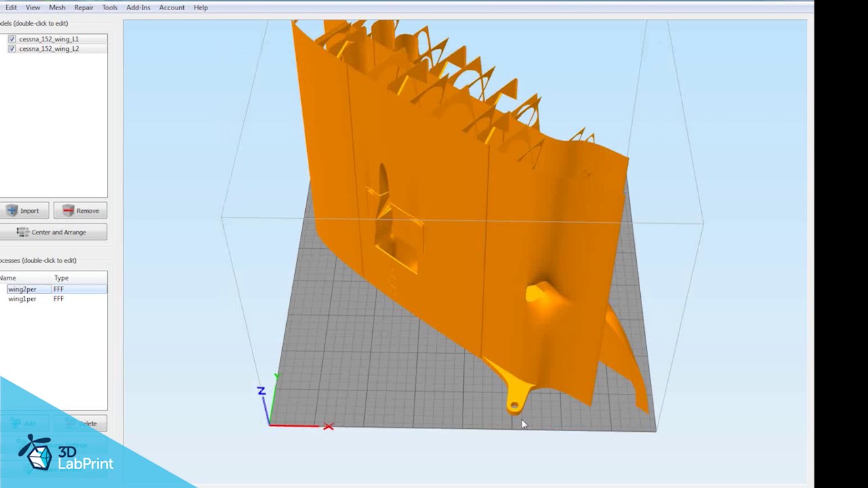Click FFF type of wing1per process
This screenshot has height=488, width=868.
(58, 299)
